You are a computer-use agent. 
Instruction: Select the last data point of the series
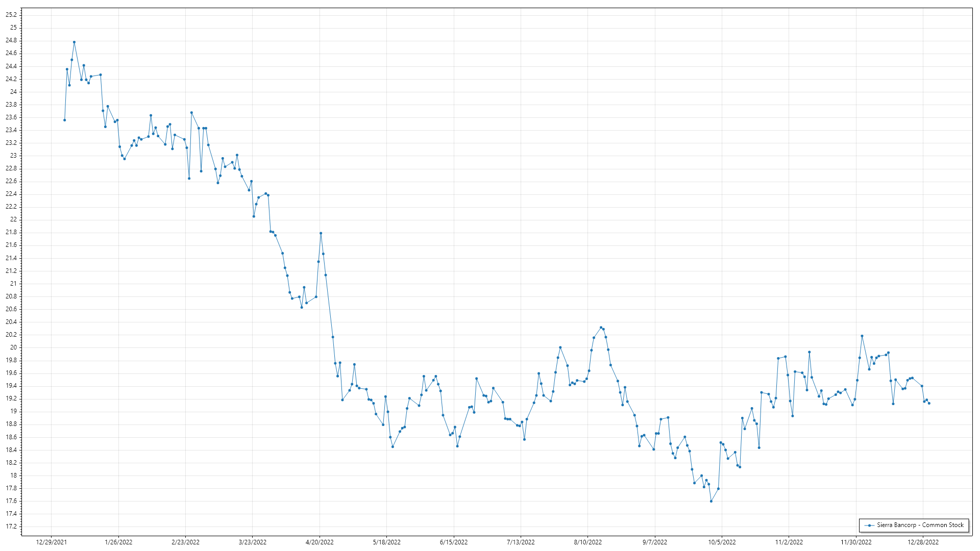[x=929, y=403]
